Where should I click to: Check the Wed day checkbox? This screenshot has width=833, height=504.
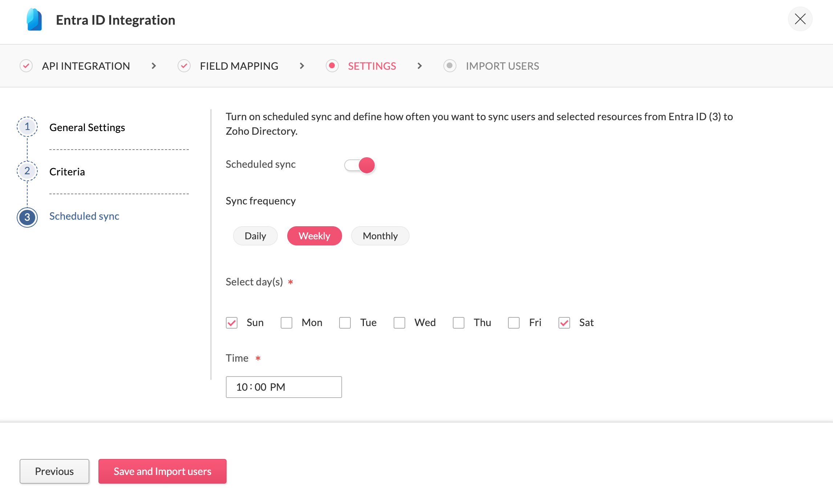399,323
